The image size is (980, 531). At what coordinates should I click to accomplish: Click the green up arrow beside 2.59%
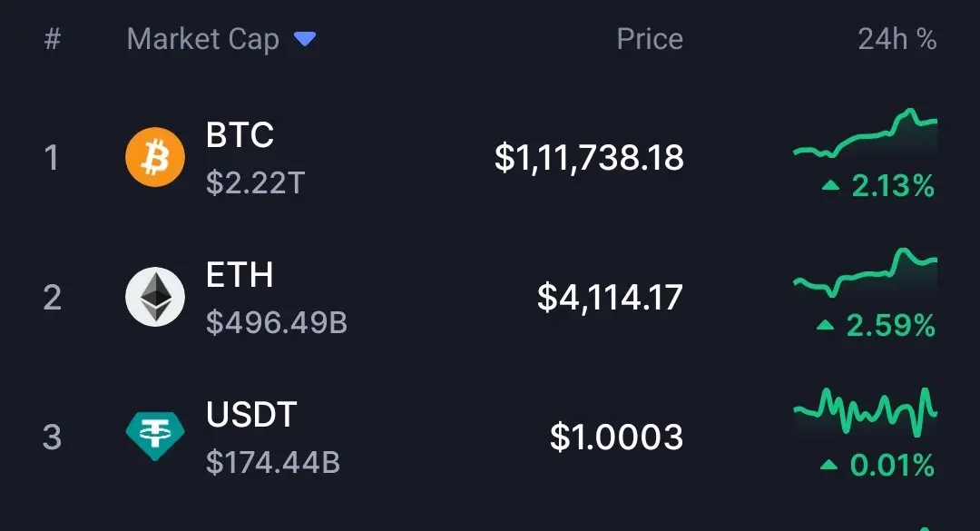tap(826, 325)
